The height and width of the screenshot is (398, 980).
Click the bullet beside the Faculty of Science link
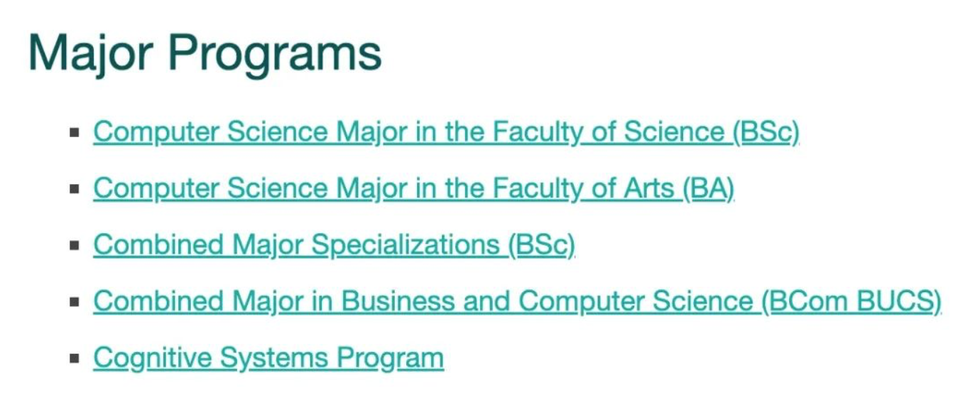click(74, 133)
